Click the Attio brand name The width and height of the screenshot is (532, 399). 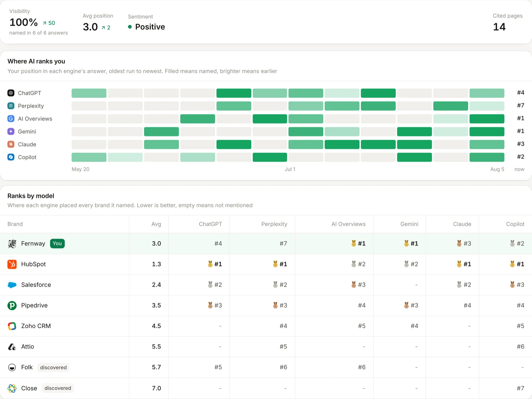click(28, 347)
